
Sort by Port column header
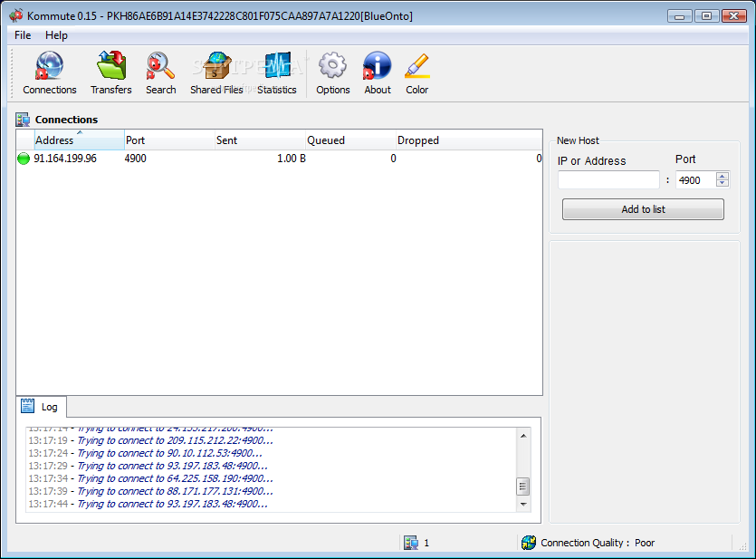(169, 140)
